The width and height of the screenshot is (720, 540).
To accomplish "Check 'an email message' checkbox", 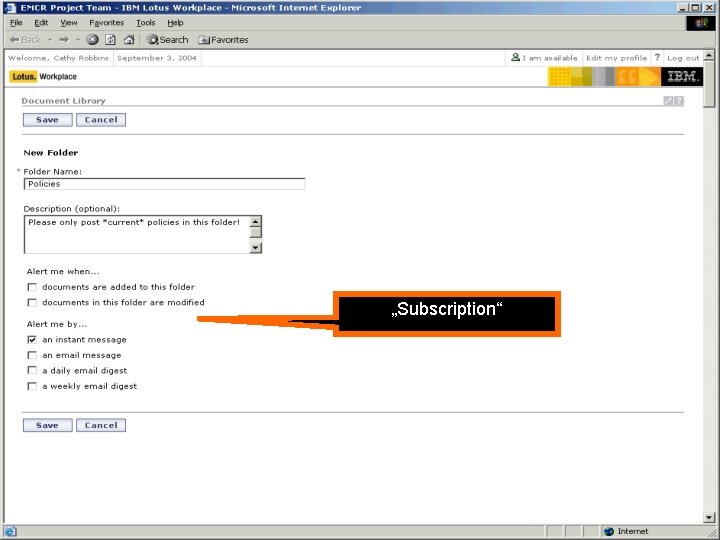I will 32,355.
